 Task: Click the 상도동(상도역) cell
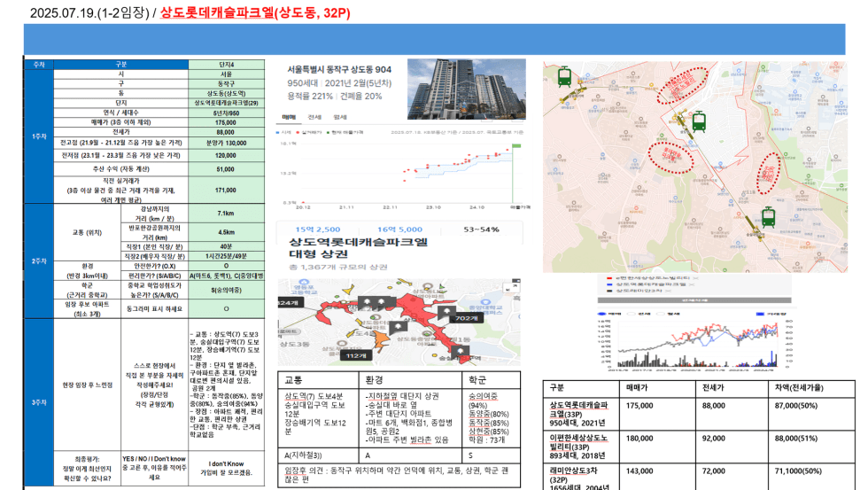(227, 94)
